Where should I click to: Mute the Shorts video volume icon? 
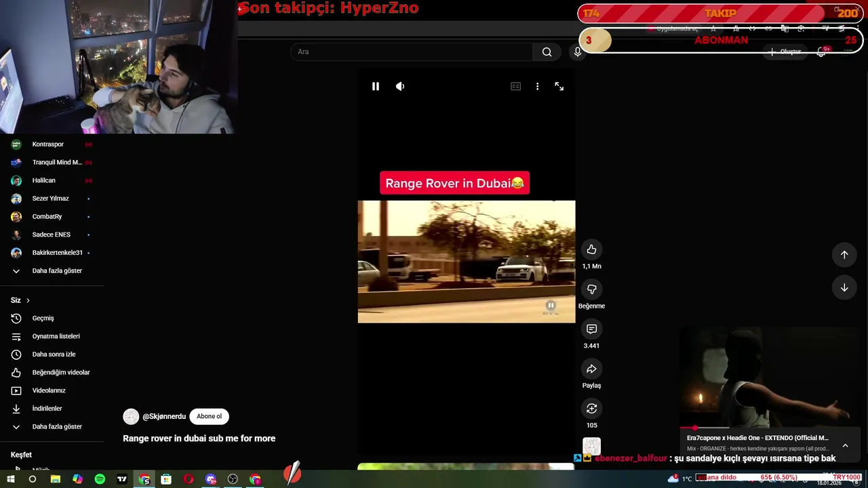point(400,86)
